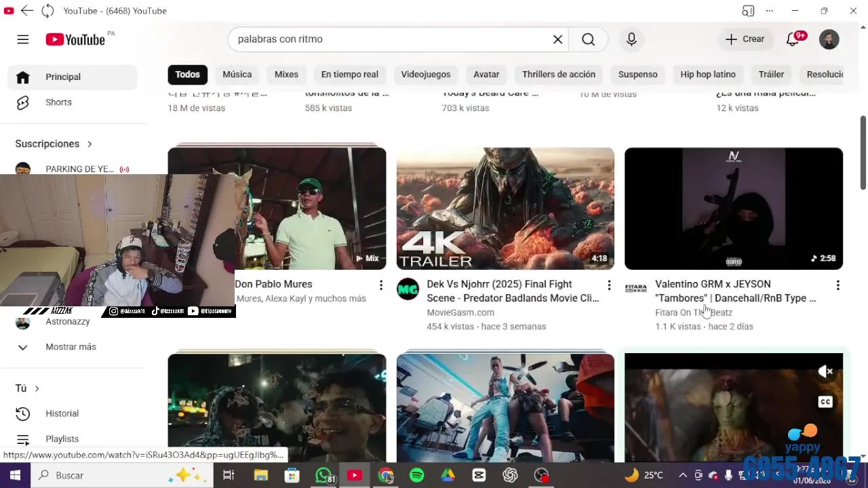Open Spotify from the taskbar
This screenshot has width=868, height=488.
pyautogui.click(x=416, y=476)
